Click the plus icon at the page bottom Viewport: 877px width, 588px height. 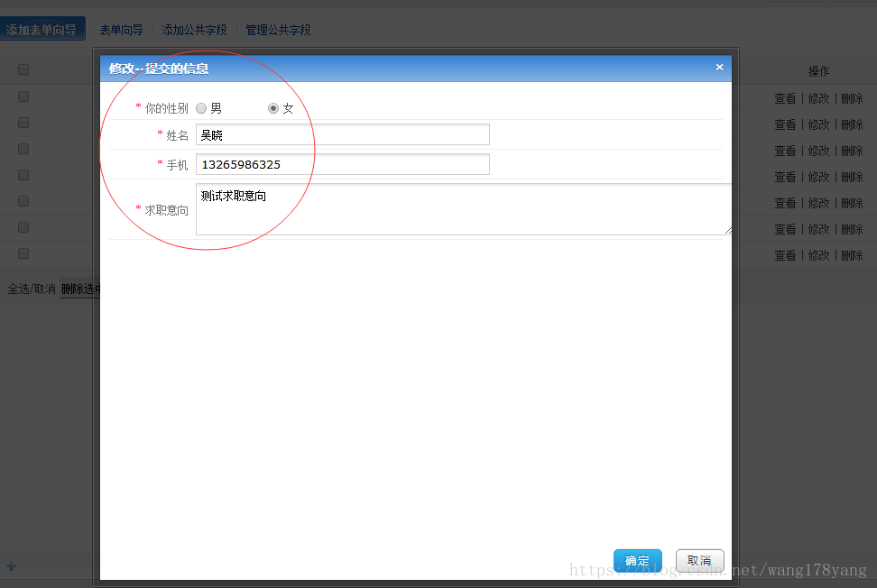tap(11, 566)
